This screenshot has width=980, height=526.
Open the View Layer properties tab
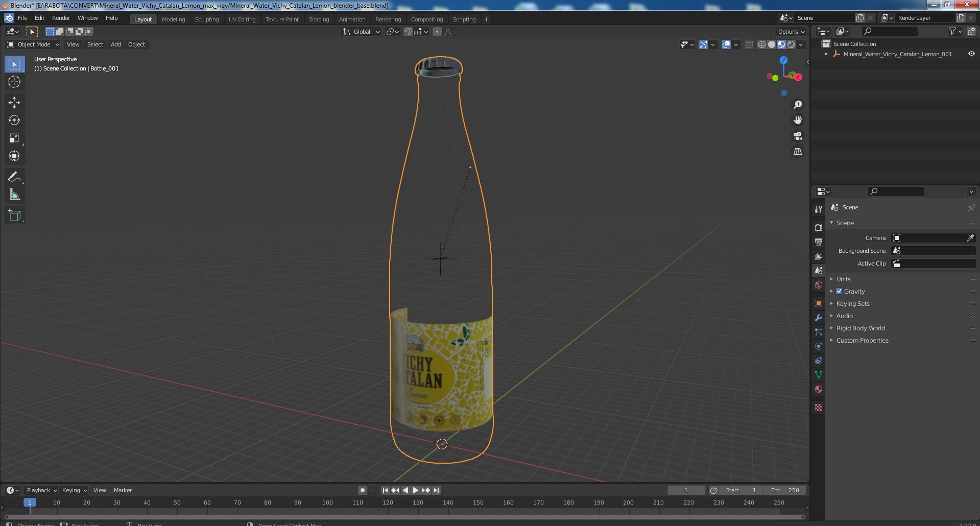[x=819, y=256]
